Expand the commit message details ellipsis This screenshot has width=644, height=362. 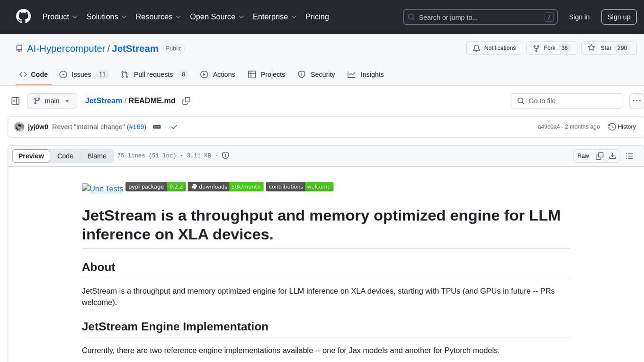point(157,127)
